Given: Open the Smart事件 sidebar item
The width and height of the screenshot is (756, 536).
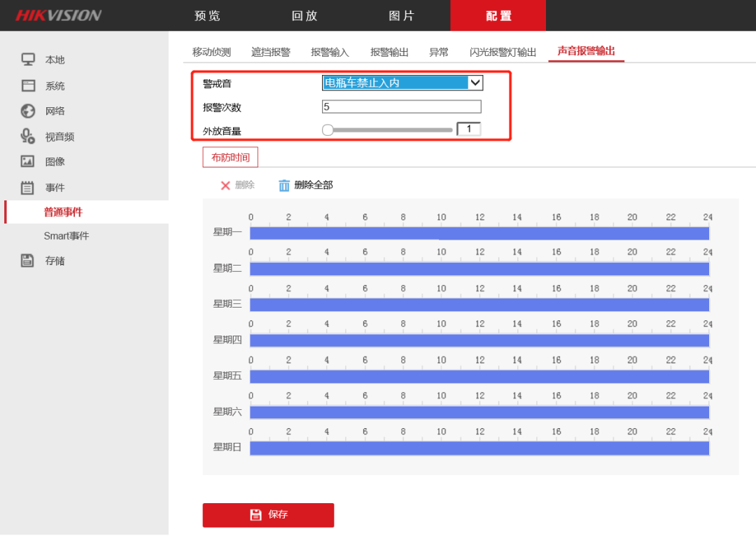Looking at the screenshot, I should pos(66,236).
